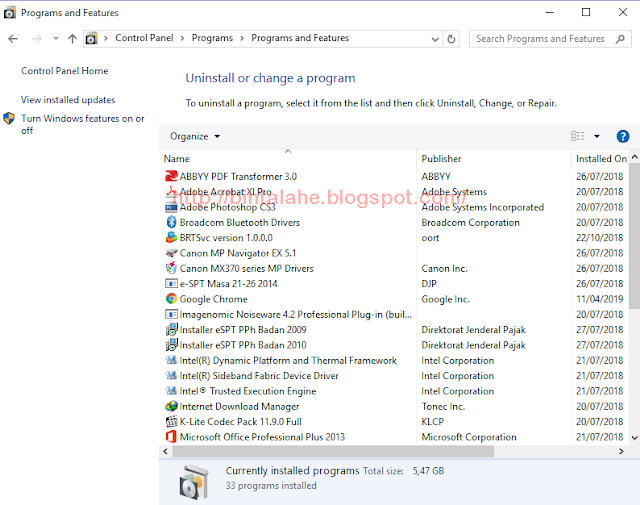
Task: Click the refresh button in the address bar
Action: click(451, 39)
